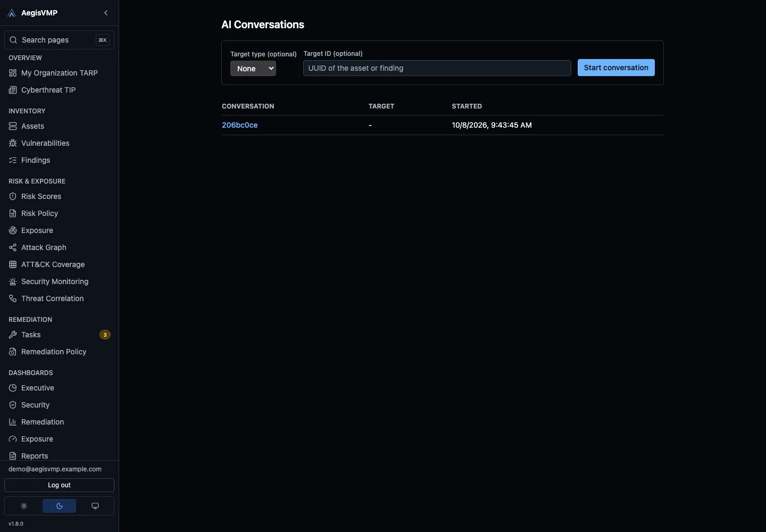766x532 pixels.
Task: Click the Assets server icon
Action: tap(13, 126)
